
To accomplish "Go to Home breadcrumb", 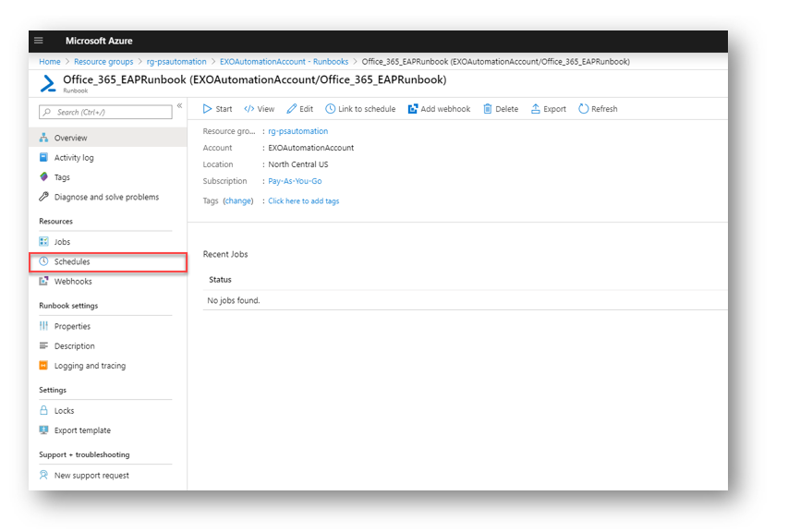I will (x=50, y=62).
